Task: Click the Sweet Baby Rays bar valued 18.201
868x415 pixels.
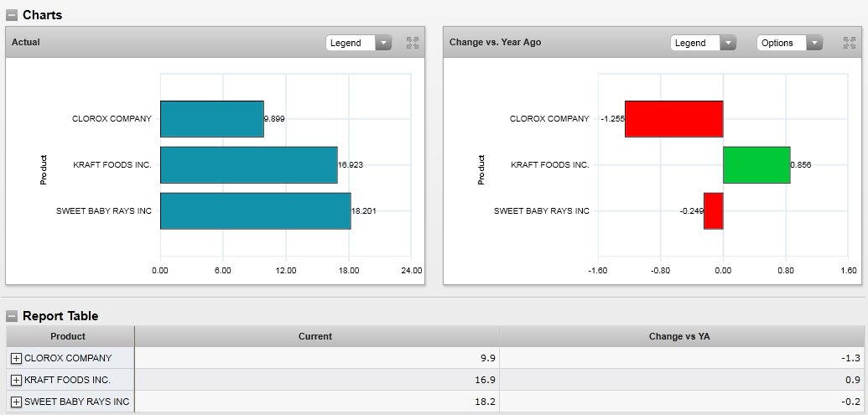Action: tap(255, 211)
